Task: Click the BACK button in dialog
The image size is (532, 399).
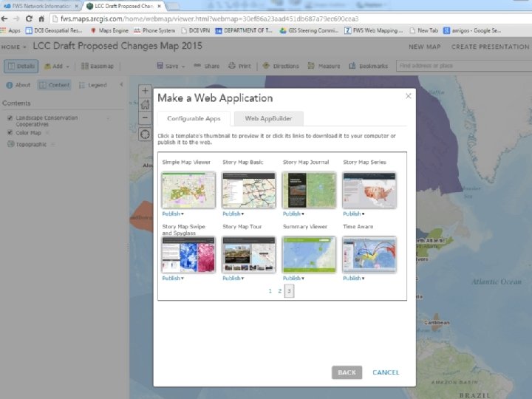Action: (347, 372)
